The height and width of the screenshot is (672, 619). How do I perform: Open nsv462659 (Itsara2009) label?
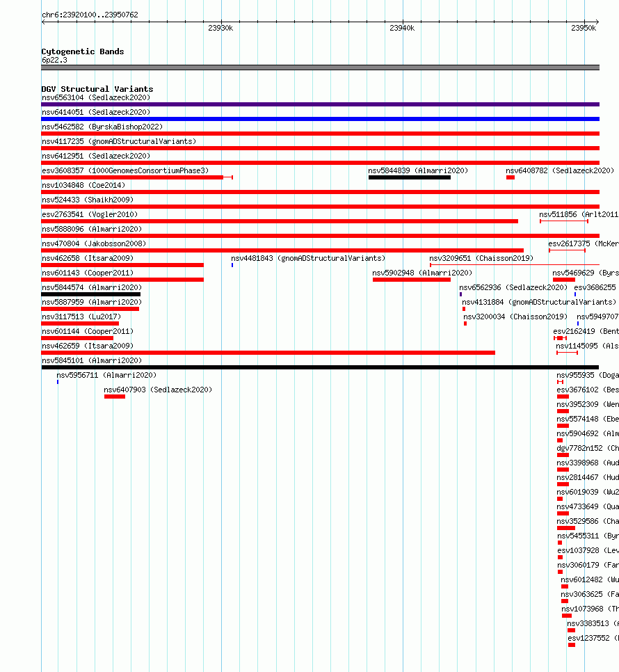coord(88,346)
